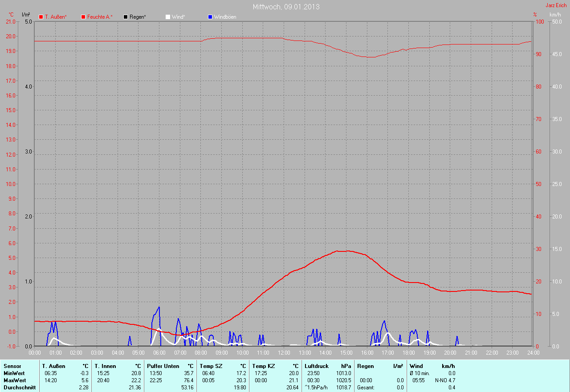570x392 pixels.
Task: Select the T. Außen legend label
Action: (56, 17)
